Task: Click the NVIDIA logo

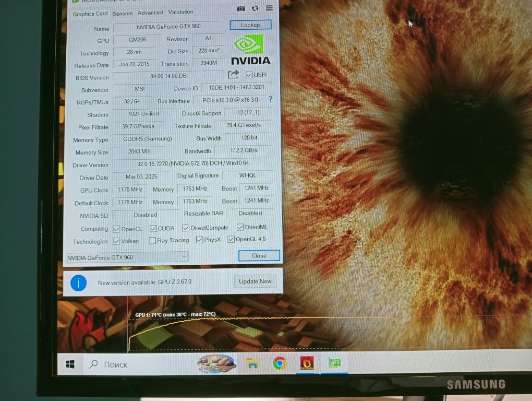Action: (251, 51)
